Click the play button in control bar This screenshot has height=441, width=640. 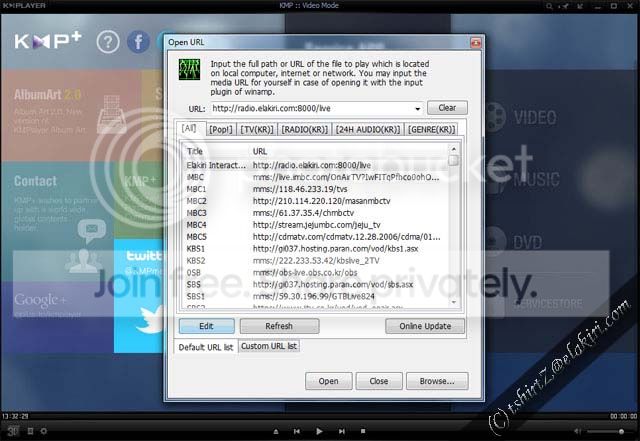(x=319, y=431)
